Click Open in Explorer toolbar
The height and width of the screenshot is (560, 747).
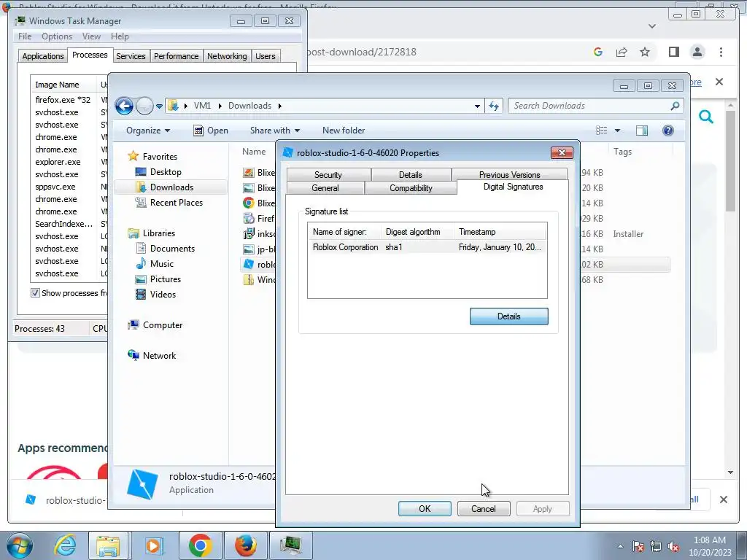[x=211, y=131]
